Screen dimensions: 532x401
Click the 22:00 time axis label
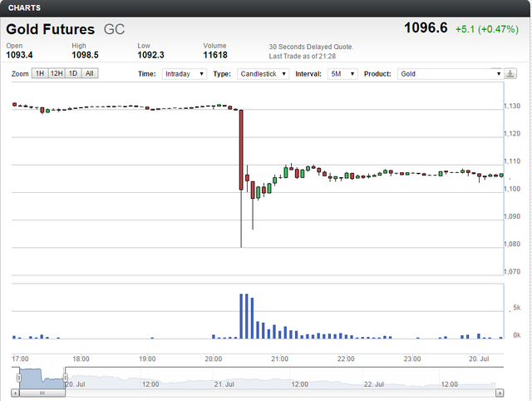(x=346, y=359)
